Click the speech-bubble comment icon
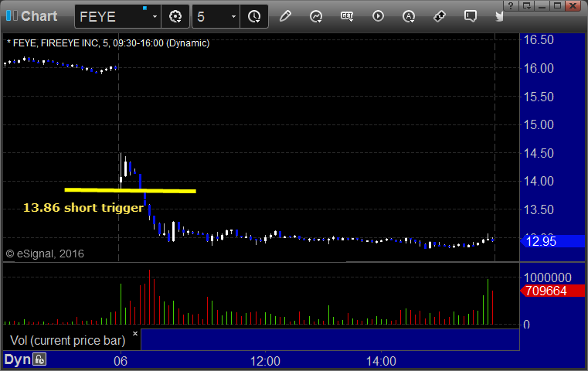 471,16
